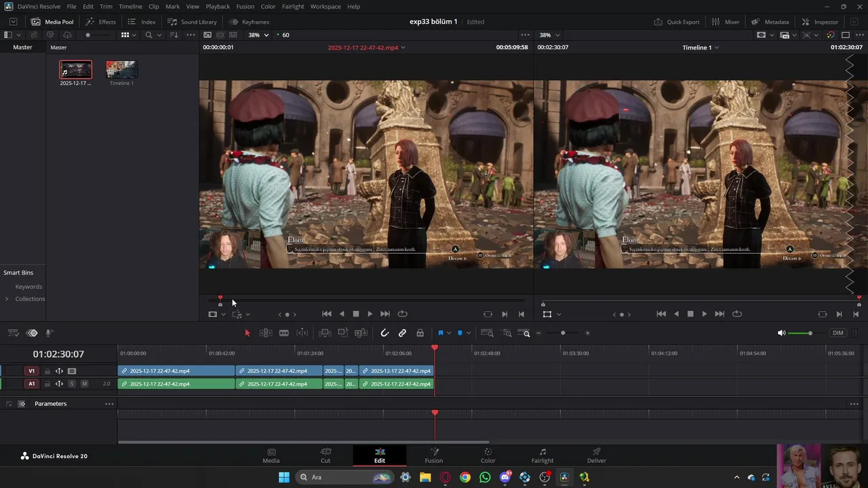Open the Media Pool panel
Viewport: 868px width, 488px height.
point(52,22)
